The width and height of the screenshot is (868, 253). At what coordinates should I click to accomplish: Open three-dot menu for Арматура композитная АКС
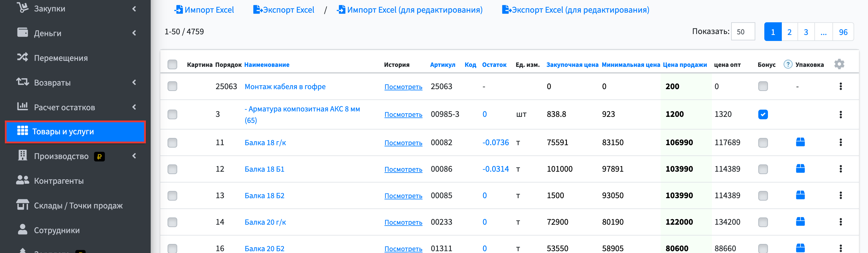840,114
